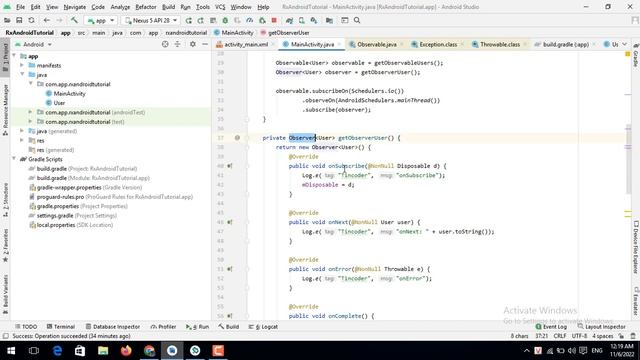
Task: Collapse the app module tree node
Action: tap(14, 56)
